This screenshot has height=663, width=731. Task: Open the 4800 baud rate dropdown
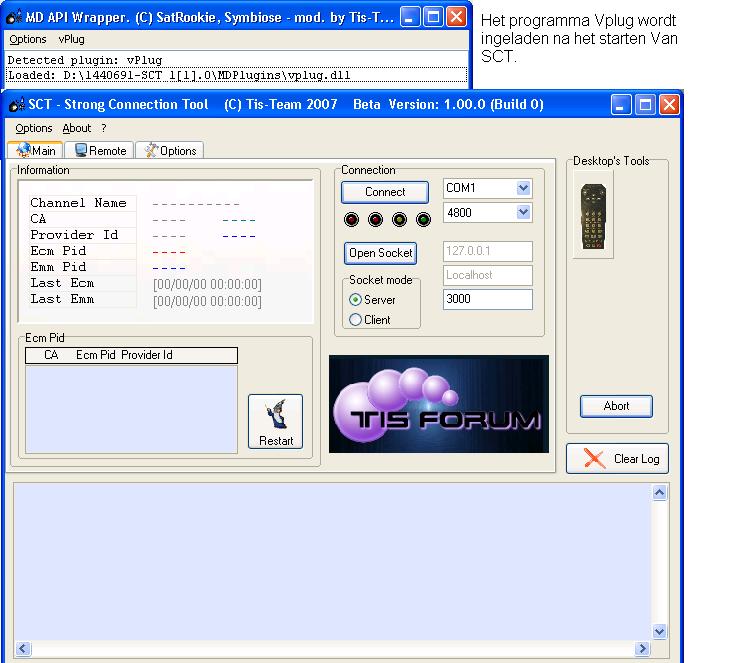coord(524,213)
